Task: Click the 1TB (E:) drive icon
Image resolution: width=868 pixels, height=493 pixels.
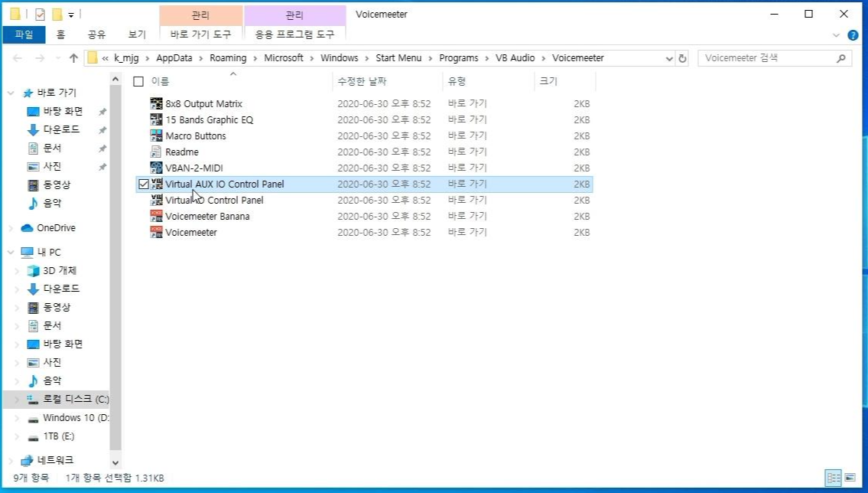Action: coord(33,436)
